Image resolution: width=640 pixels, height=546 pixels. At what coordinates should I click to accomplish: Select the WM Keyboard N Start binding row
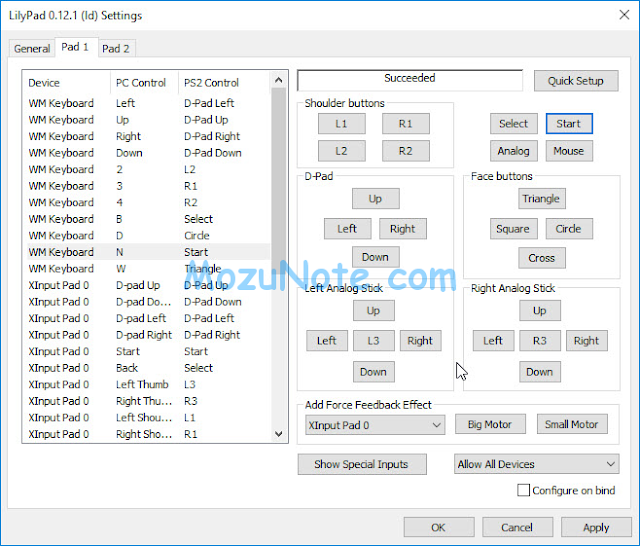point(146,252)
